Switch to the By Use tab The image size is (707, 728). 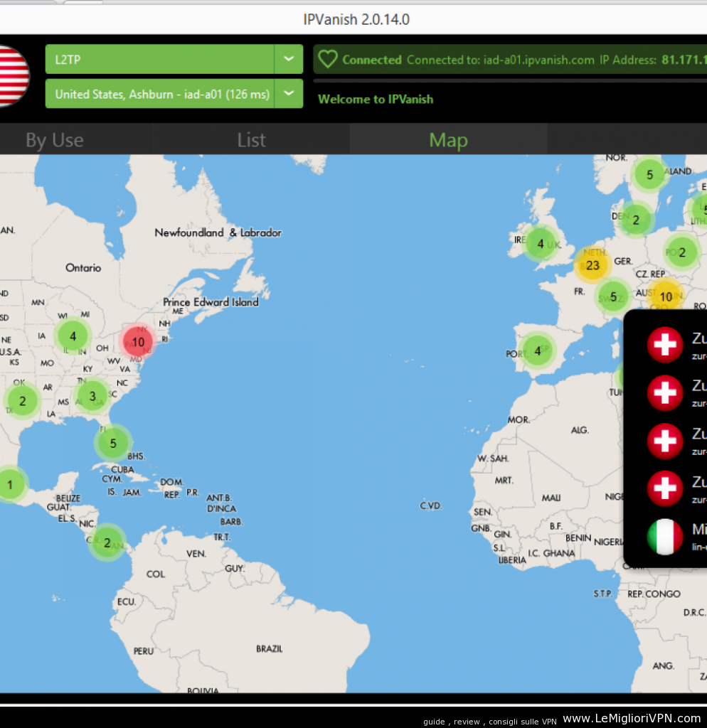coord(54,140)
